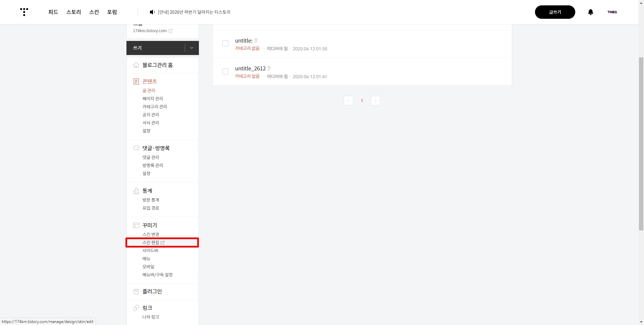Open the 콘텐츠 section

pyautogui.click(x=150, y=82)
